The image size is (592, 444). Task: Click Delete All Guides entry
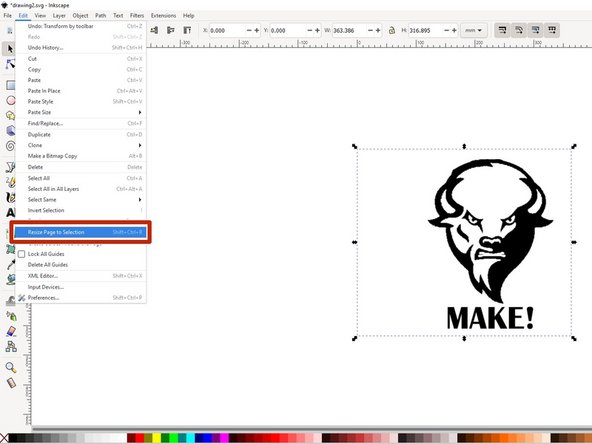click(81, 265)
